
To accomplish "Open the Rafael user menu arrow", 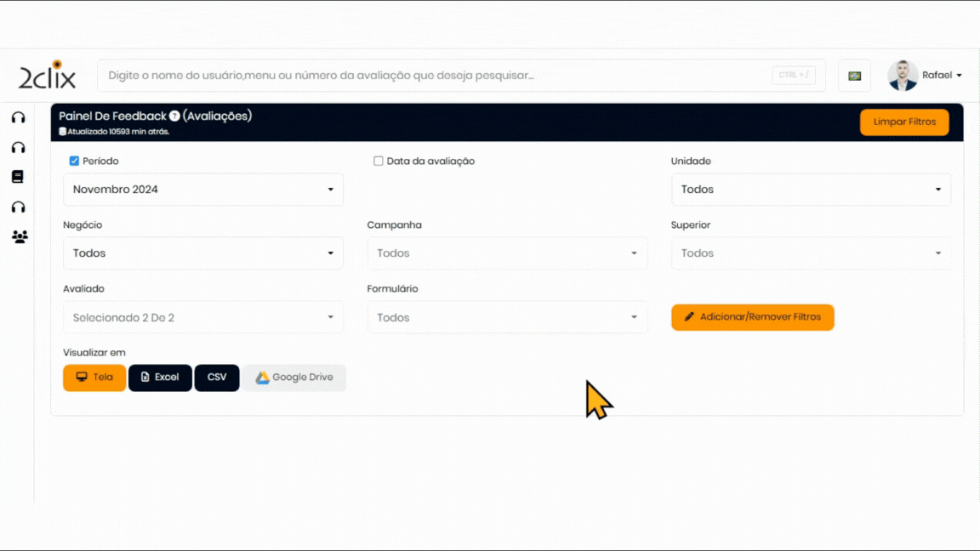I will (x=959, y=76).
